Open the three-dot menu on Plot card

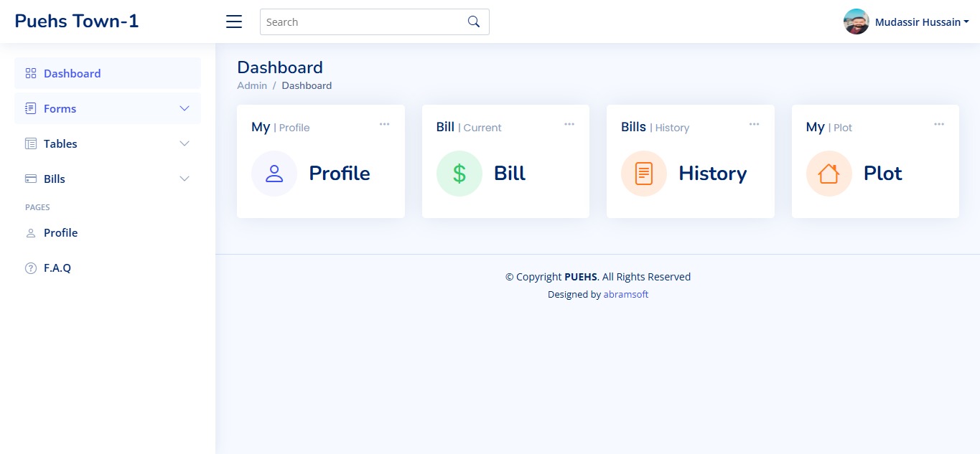click(x=939, y=124)
